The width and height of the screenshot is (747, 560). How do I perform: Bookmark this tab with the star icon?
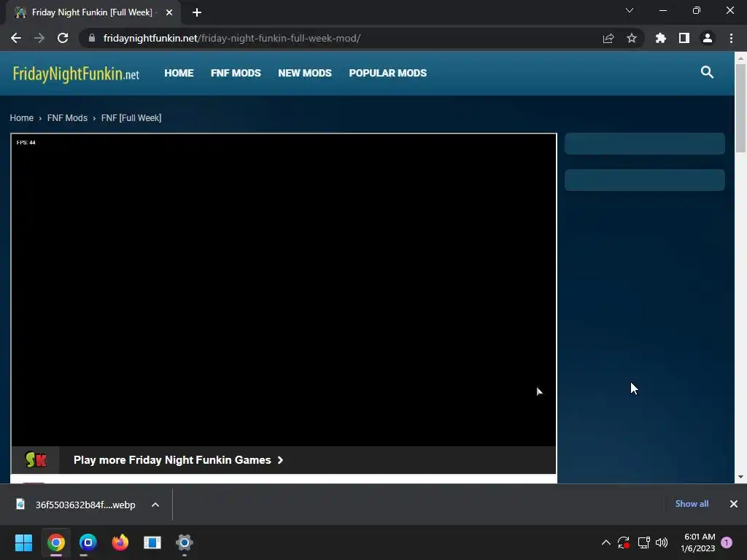[x=631, y=38]
